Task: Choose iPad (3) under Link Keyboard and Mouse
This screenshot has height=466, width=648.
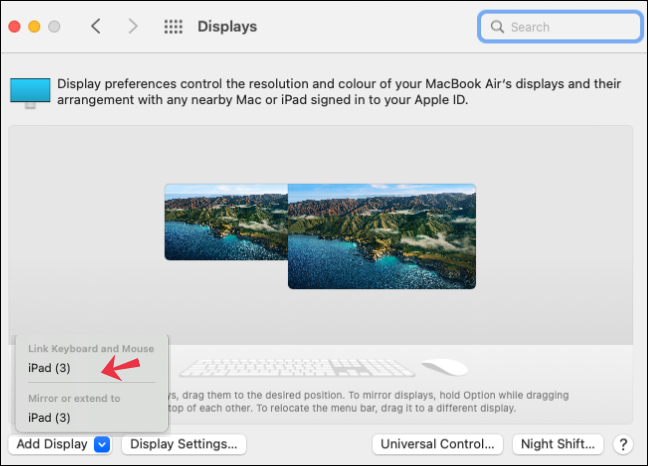Action: pos(50,368)
